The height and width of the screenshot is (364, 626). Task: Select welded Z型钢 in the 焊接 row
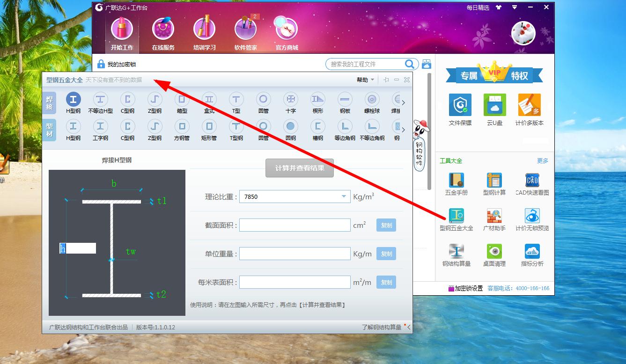(x=155, y=103)
